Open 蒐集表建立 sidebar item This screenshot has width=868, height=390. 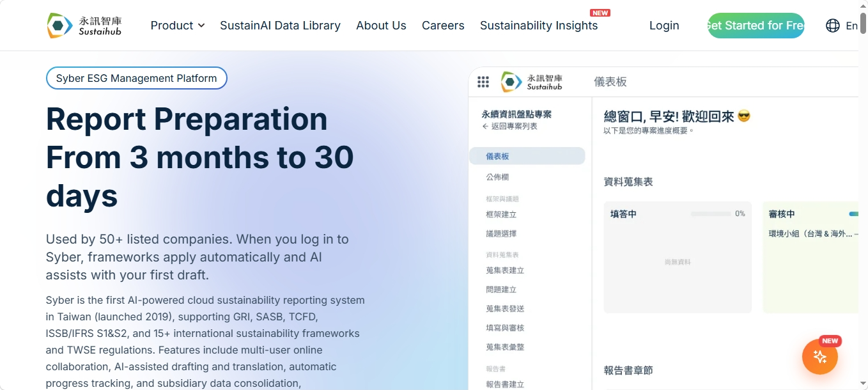coord(505,270)
